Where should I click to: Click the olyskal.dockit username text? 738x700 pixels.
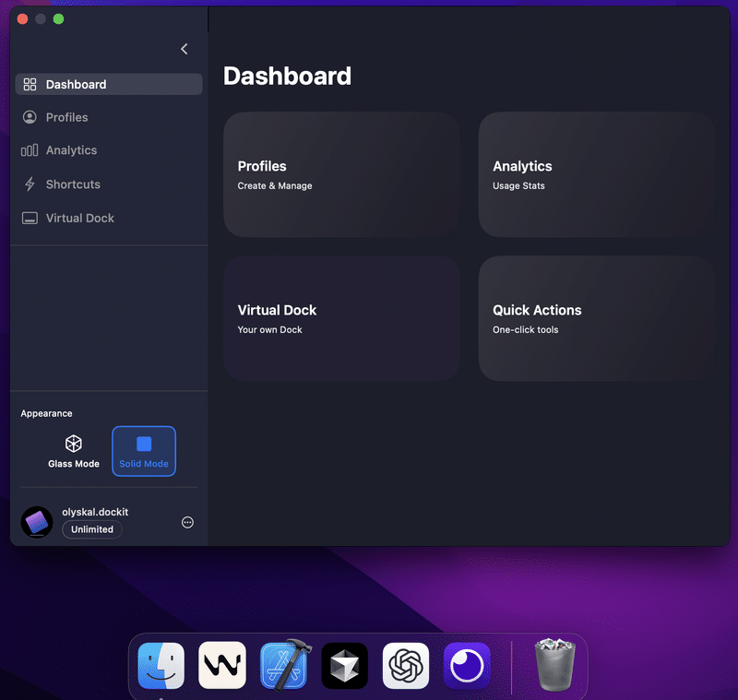95,512
